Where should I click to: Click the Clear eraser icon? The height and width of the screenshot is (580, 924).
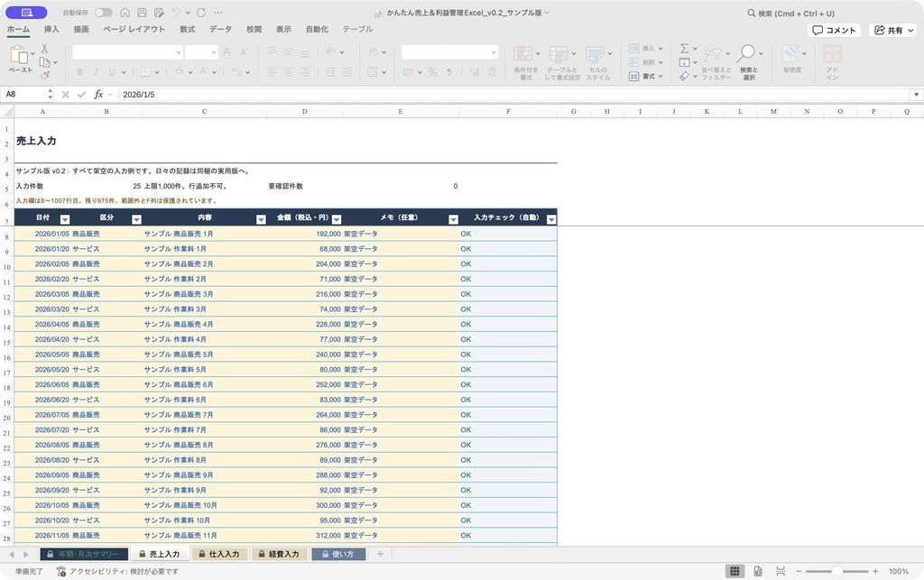[x=684, y=76]
